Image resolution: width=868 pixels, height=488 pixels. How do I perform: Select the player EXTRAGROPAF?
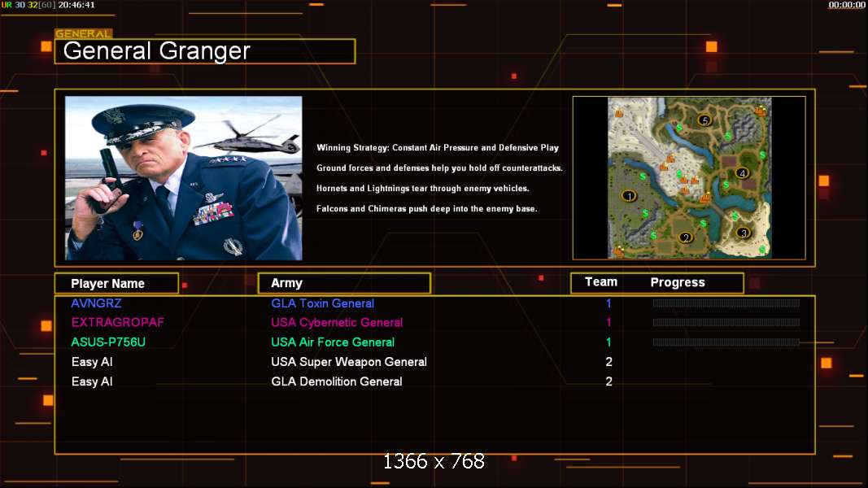pyautogui.click(x=118, y=323)
